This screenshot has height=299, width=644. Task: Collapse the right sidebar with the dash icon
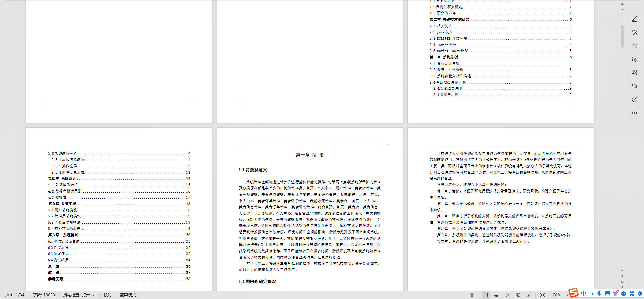(x=635, y=7)
